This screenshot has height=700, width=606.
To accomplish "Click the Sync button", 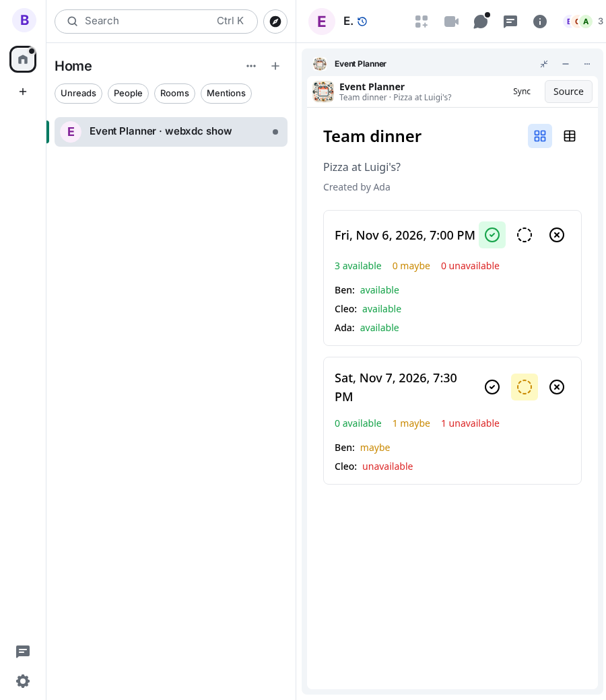I will 522,92.
